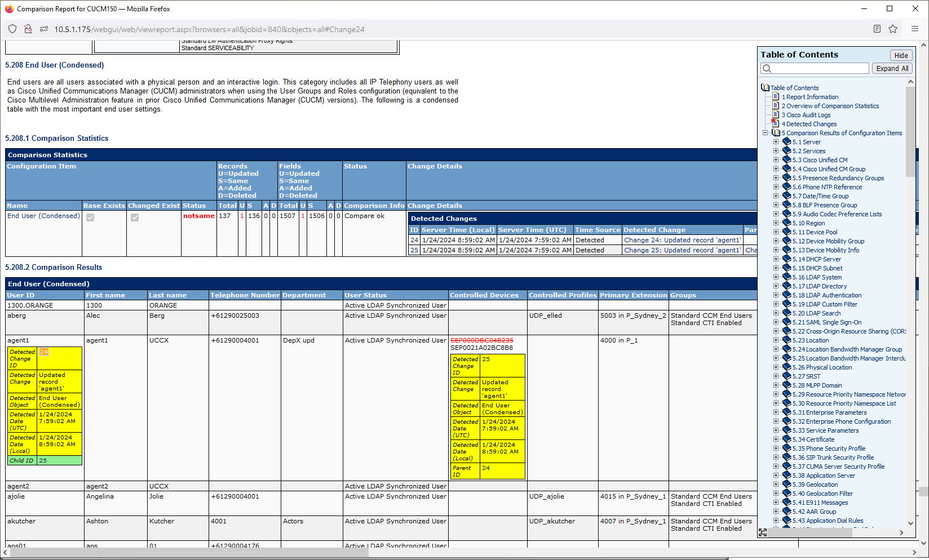
Task: Click the Firefox shield tracking protection icon
Action: coord(12,29)
